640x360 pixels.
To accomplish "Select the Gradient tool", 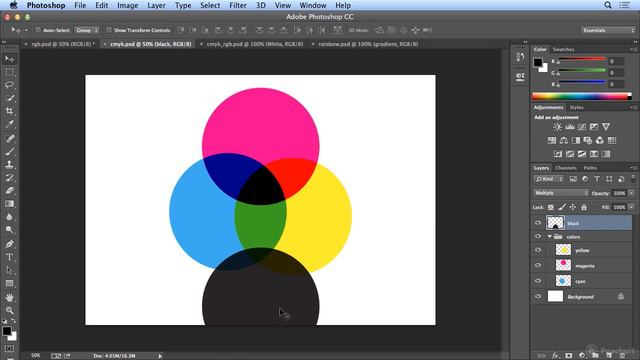I will [9, 204].
